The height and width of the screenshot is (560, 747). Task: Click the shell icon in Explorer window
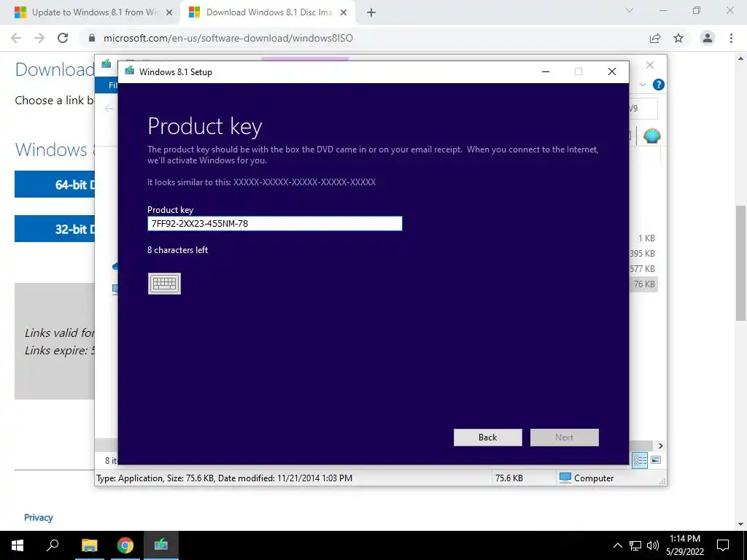pyautogui.click(x=651, y=136)
